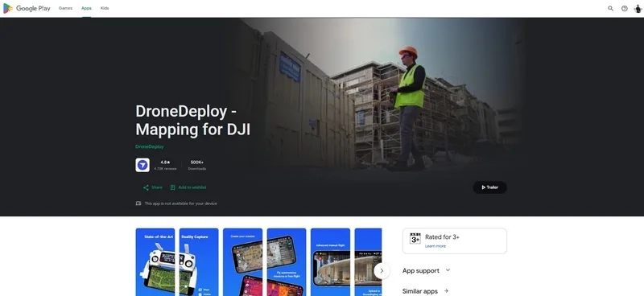Open the Advanced manual flight screenshot
This screenshot has width=644, height=296.
point(330,262)
